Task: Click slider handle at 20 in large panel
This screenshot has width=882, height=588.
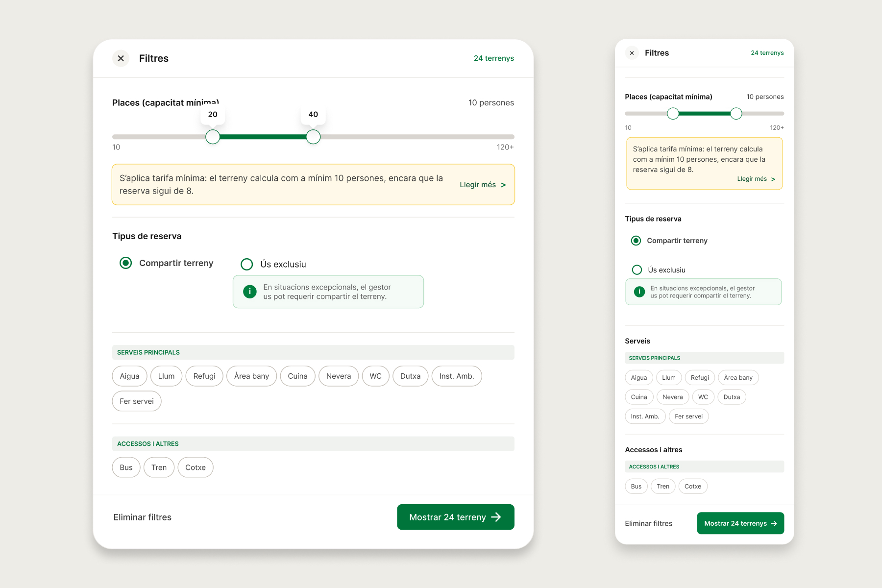Action: [x=213, y=137]
